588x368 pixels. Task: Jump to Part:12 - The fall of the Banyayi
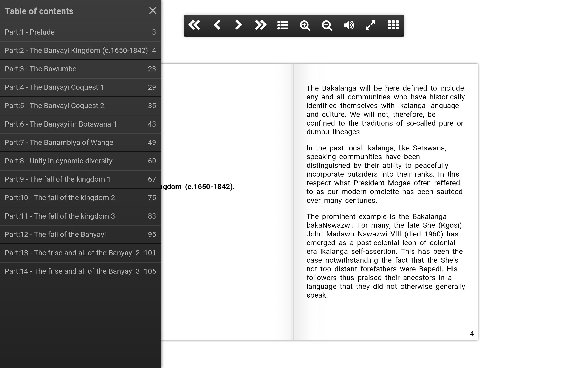click(x=80, y=234)
